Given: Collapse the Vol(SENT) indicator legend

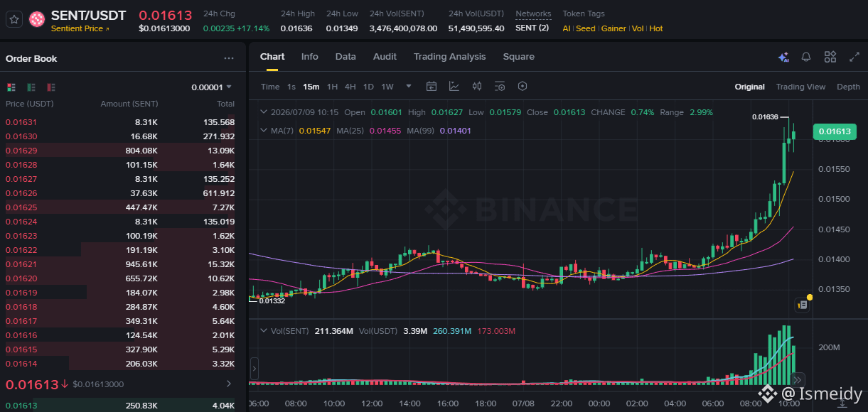Looking at the screenshot, I should click(264, 331).
